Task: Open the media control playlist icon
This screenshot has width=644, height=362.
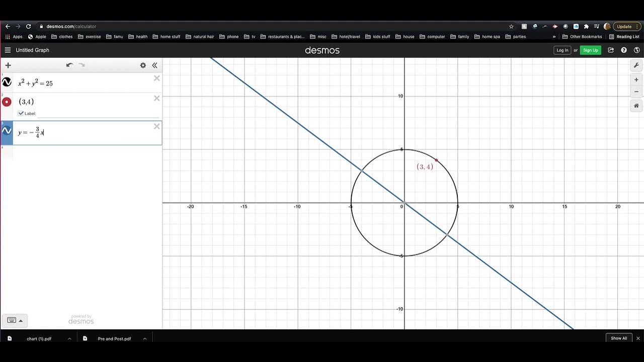Action: point(596,26)
